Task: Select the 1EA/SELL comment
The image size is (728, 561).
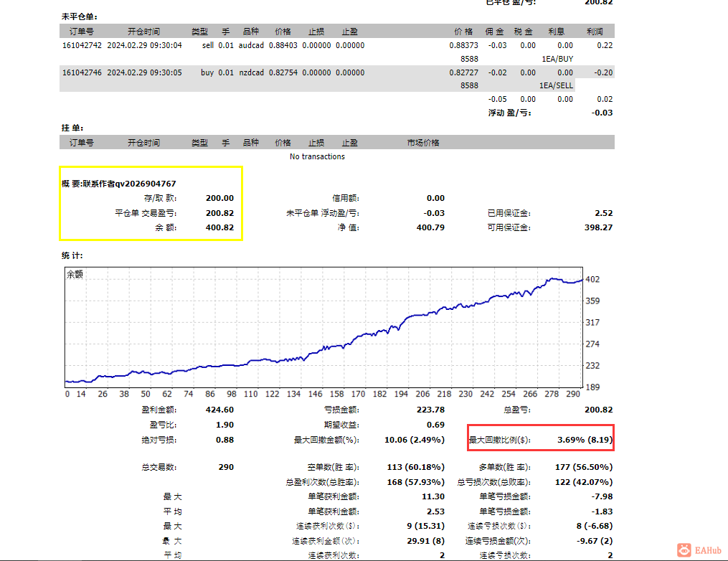Action: (x=556, y=85)
